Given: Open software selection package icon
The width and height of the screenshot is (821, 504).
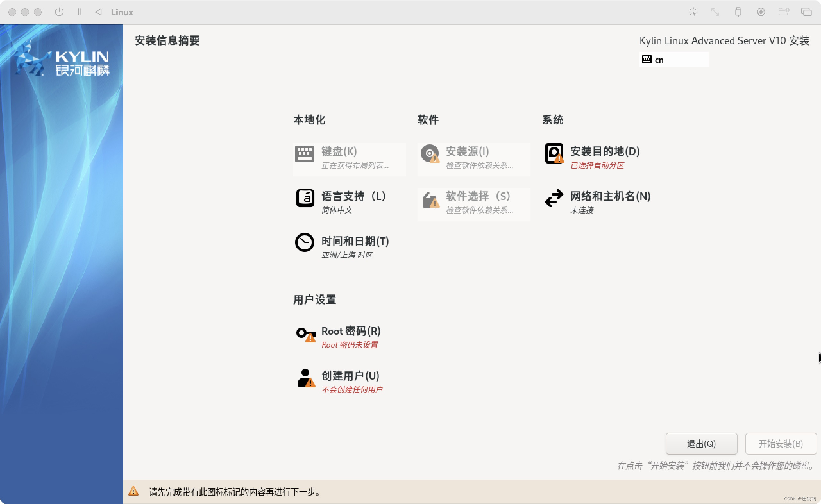Looking at the screenshot, I should point(430,200).
